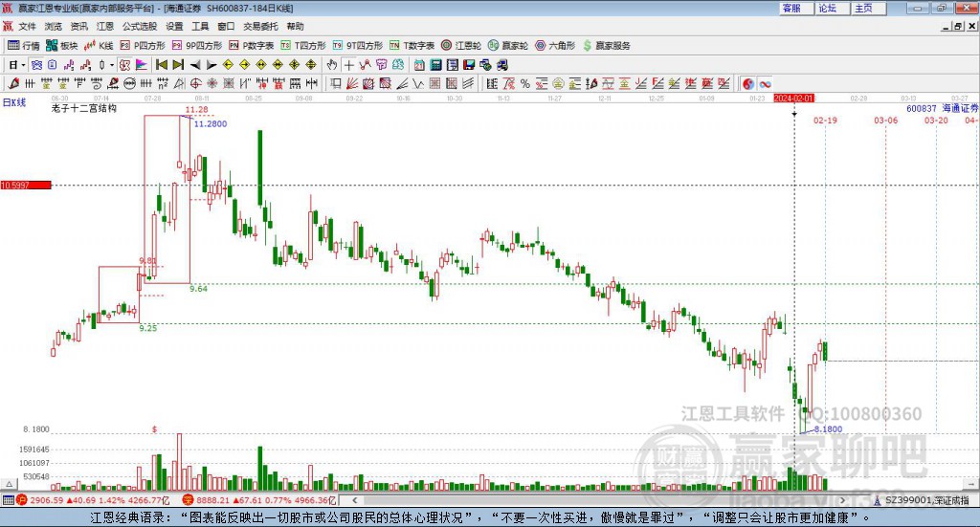
Task: Click the 论坛 forum button
Action: click(x=832, y=8)
